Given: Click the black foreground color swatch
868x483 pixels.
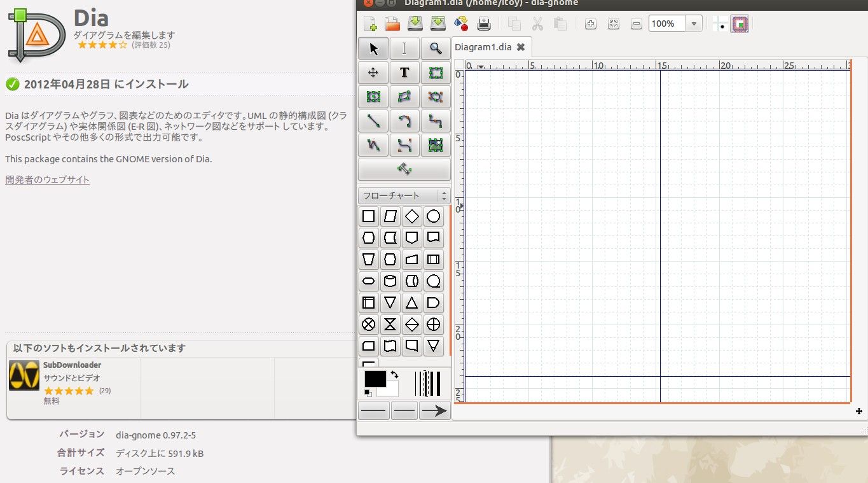Looking at the screenshot, I should click(374, 379).
